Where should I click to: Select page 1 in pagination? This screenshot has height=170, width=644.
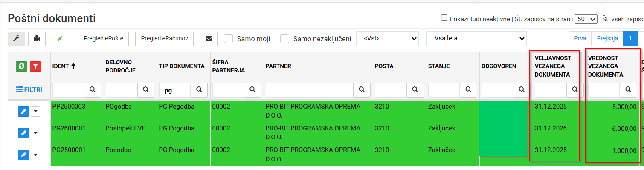pyautogui.click(x=630, y=39)
